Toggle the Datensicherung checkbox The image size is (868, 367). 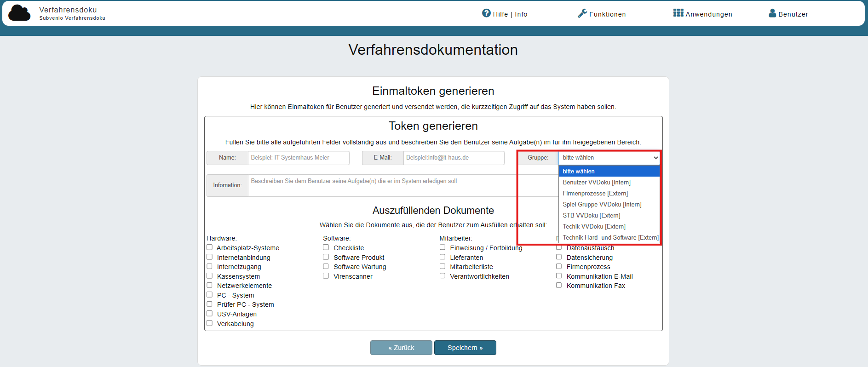559,257
